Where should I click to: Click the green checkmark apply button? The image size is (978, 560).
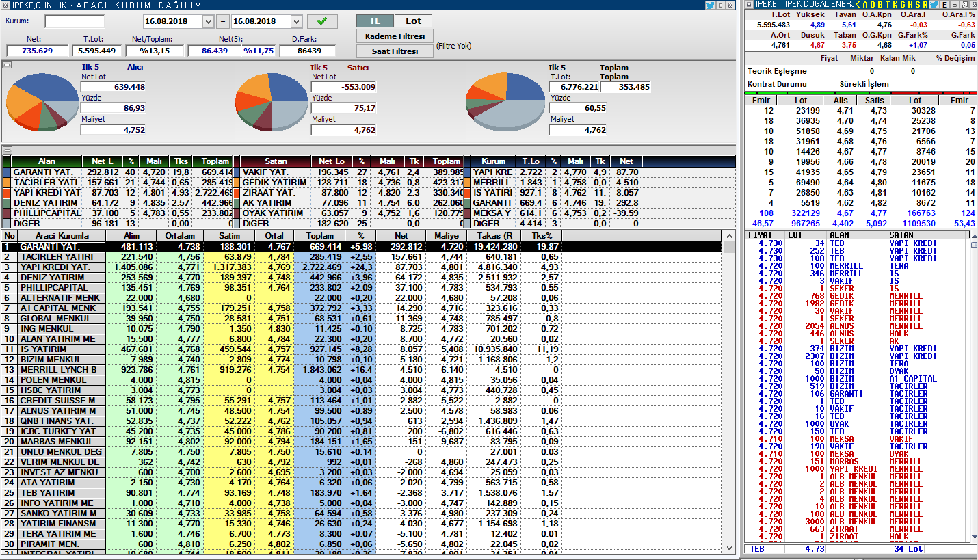click(322, 21)
